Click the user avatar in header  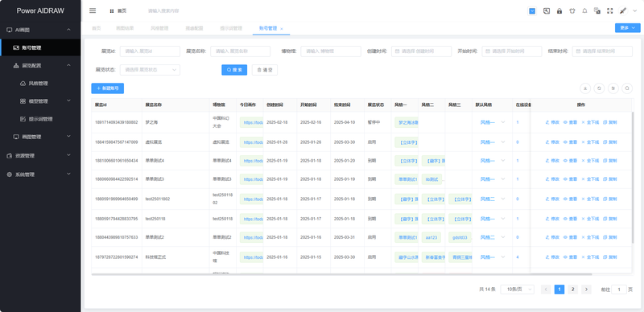click(622, 11)
